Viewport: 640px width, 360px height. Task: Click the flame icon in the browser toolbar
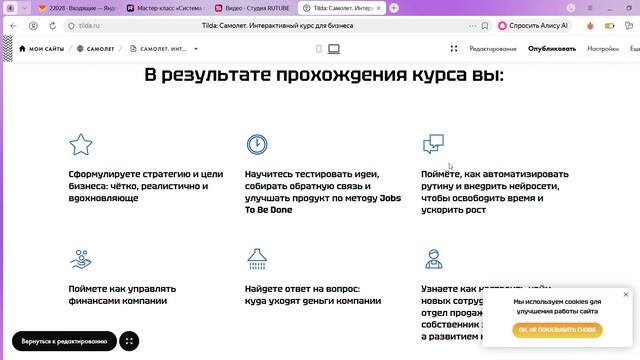coord(590,26)
